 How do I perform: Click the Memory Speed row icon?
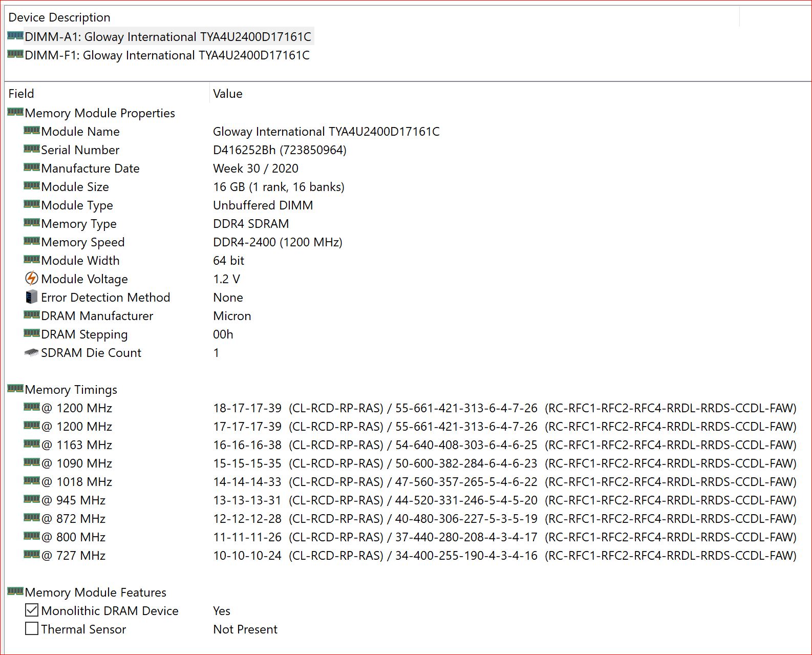coord(32,241)
